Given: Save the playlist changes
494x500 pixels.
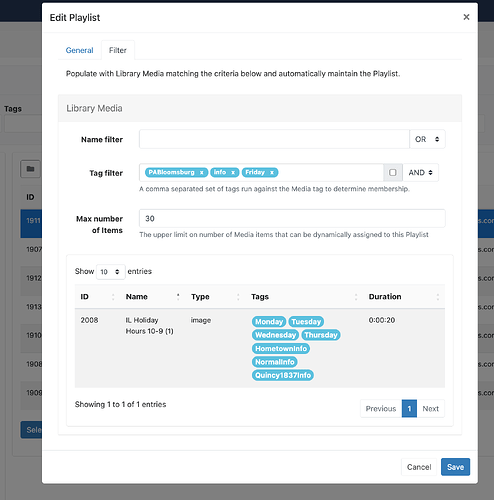Looking at the screenshot, I should [455, 467].
